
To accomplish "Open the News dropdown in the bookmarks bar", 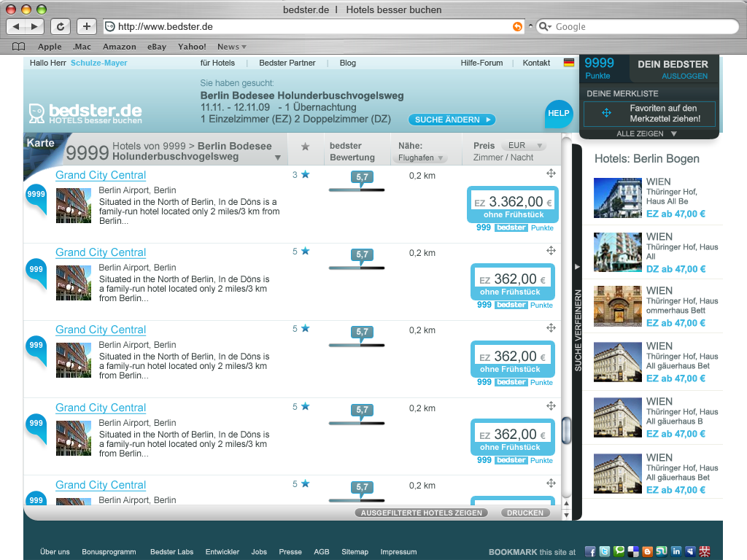I will (x=231, y=46).
